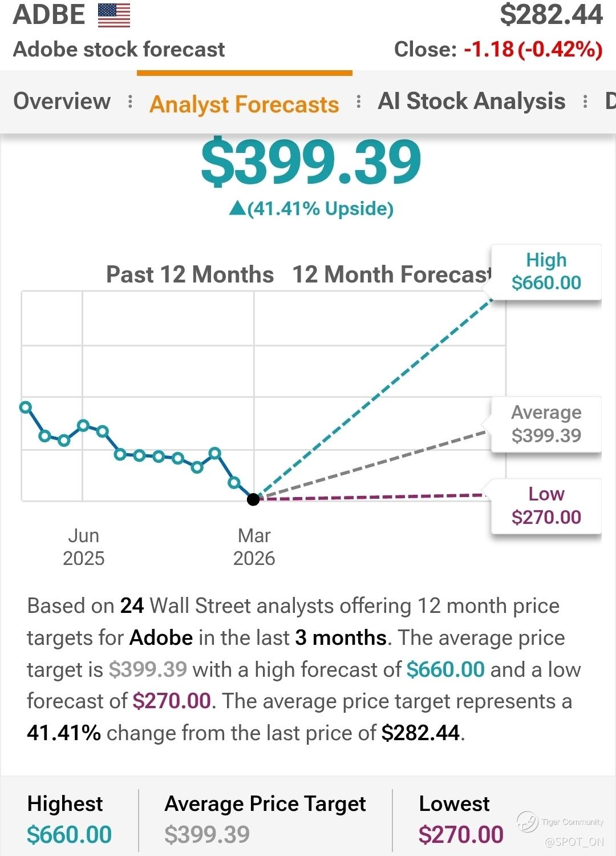Click the Highest $660.00 summary cell
The height and width of the screenshot is (856, 616).
pyautogui.click(x=69, y=819)
